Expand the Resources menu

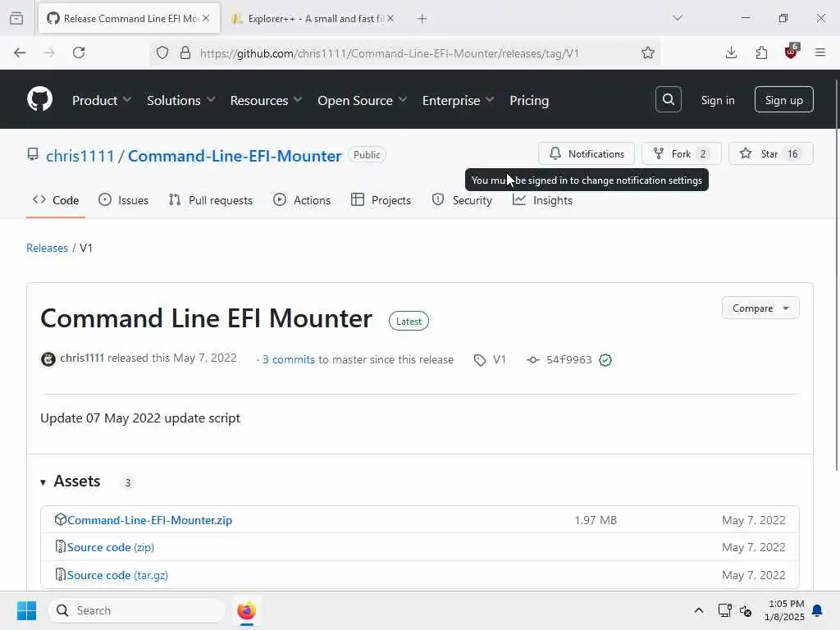267,100
